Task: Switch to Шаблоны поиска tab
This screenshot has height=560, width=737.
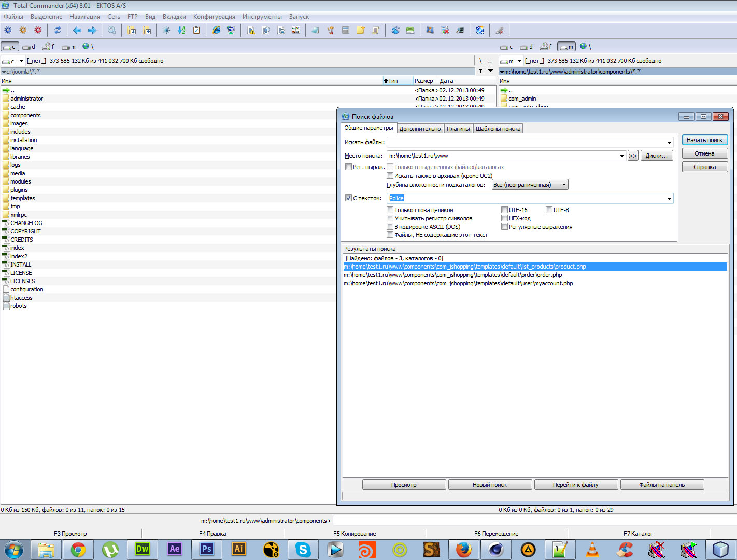Action: pos(498,129)
